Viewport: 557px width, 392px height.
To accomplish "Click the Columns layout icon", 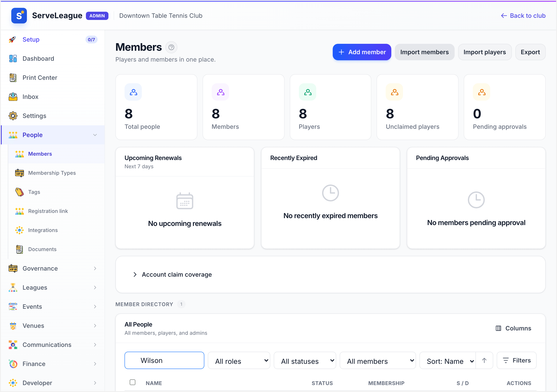I will tap(498, 328).
